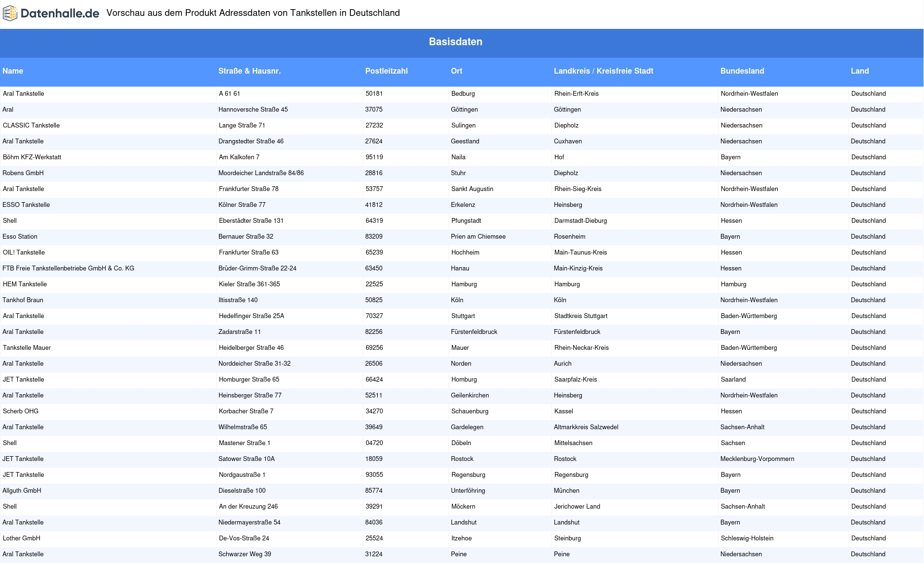Click the Straße & Hausnr. column header
Viewport: 924px width, 563px height.
[x=249, y=71]
